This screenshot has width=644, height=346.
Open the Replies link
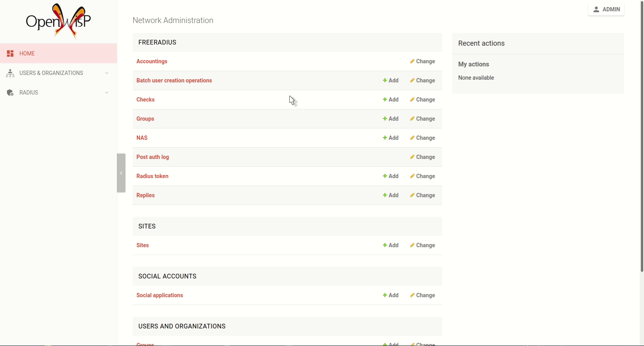(145, 195)
